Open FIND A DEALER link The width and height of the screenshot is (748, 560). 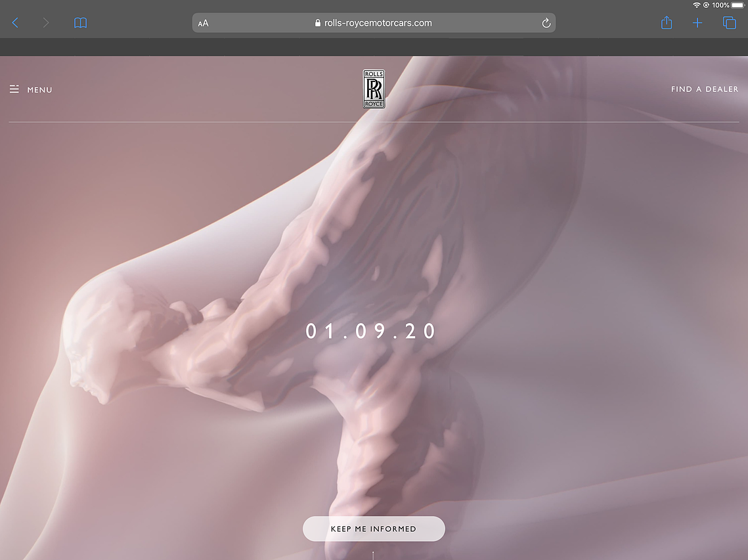[705, 89]
